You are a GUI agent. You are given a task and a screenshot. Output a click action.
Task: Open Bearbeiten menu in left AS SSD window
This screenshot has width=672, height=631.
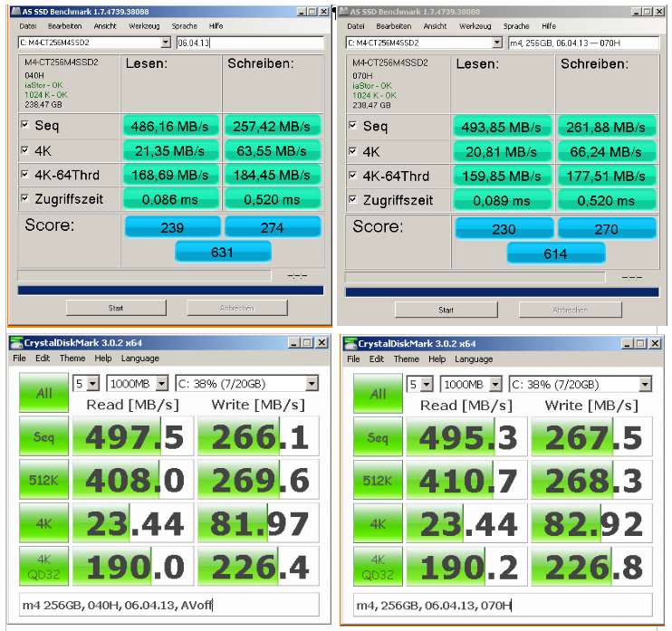(64, 26)
